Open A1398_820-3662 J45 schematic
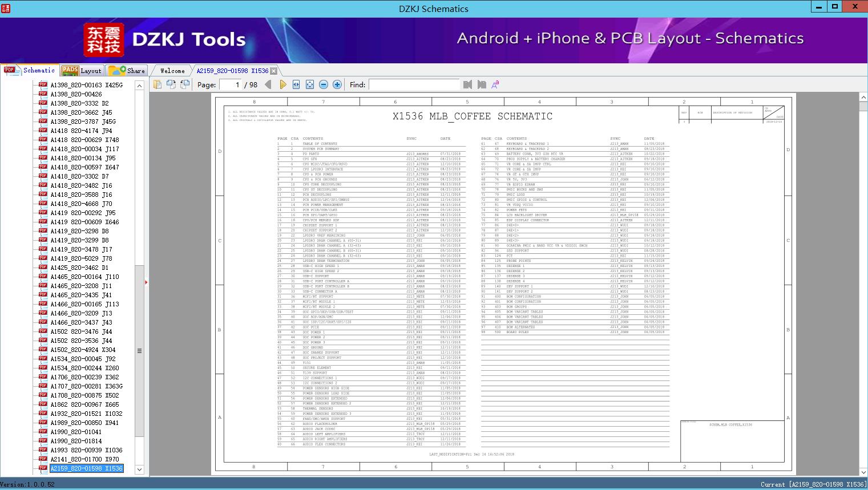Image resolution: width=868 pixels, height=490 pixels. [81, 112]
